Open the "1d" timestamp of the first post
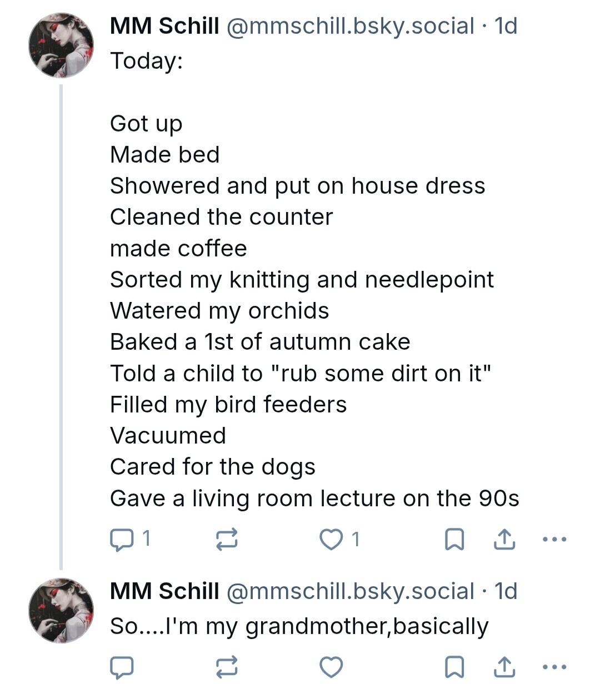Viewport: 600px width, 700px height. point(506,26)
